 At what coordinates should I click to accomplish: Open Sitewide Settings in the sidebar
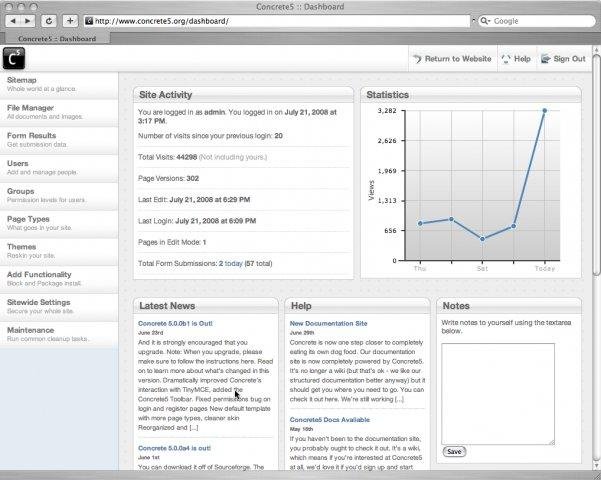(59, 307)
